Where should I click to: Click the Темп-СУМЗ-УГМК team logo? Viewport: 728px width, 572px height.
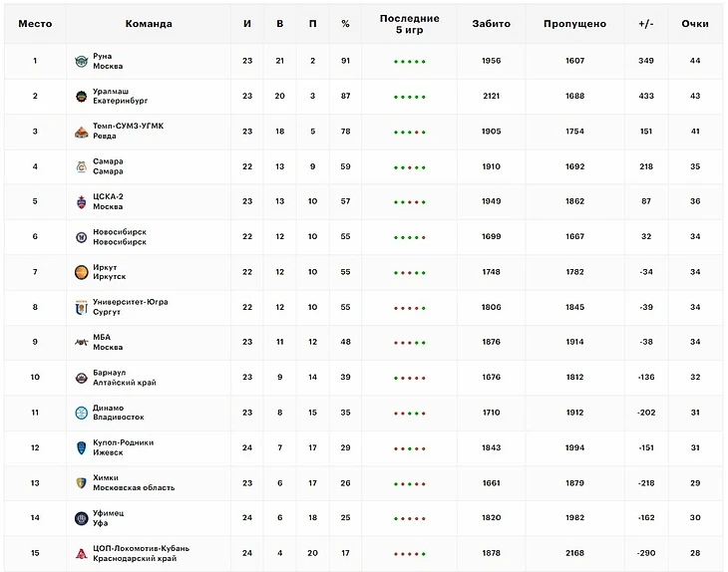[81, 132]
